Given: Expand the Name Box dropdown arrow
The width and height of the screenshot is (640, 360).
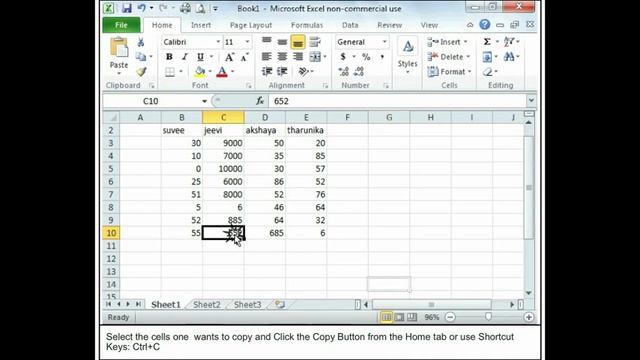Looking at the screenshot, I should pos(204,101).
